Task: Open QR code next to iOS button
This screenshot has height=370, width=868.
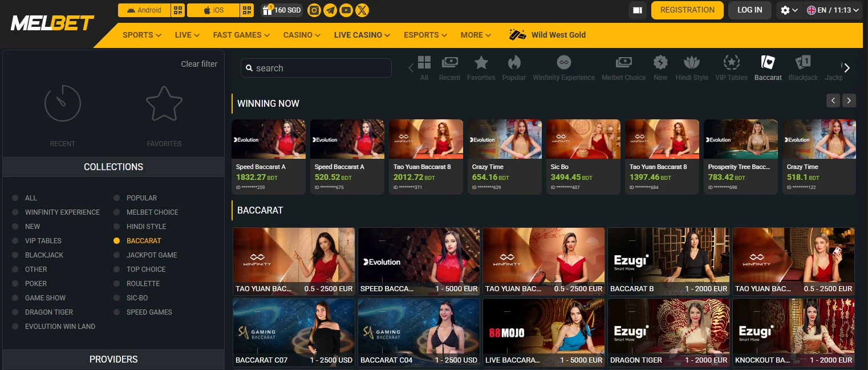Action: click(x=247, y=10)
